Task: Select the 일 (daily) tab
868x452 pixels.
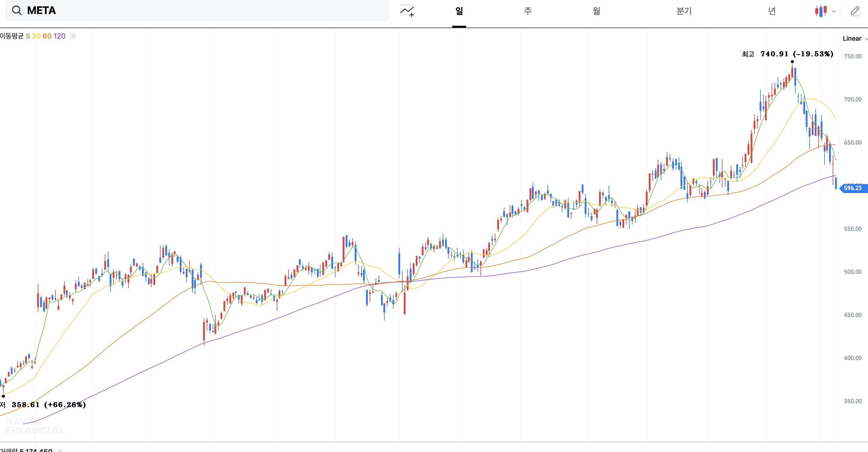Action: pos(459,11)
